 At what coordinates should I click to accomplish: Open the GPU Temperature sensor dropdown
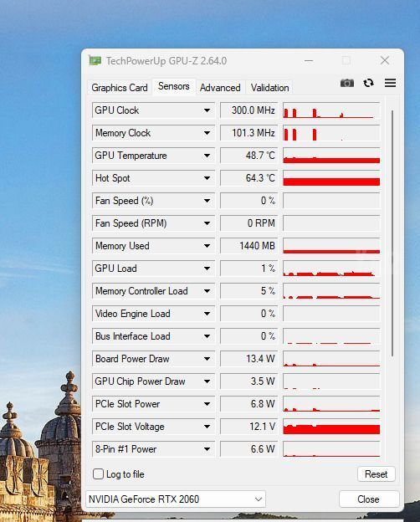[207, 156]
